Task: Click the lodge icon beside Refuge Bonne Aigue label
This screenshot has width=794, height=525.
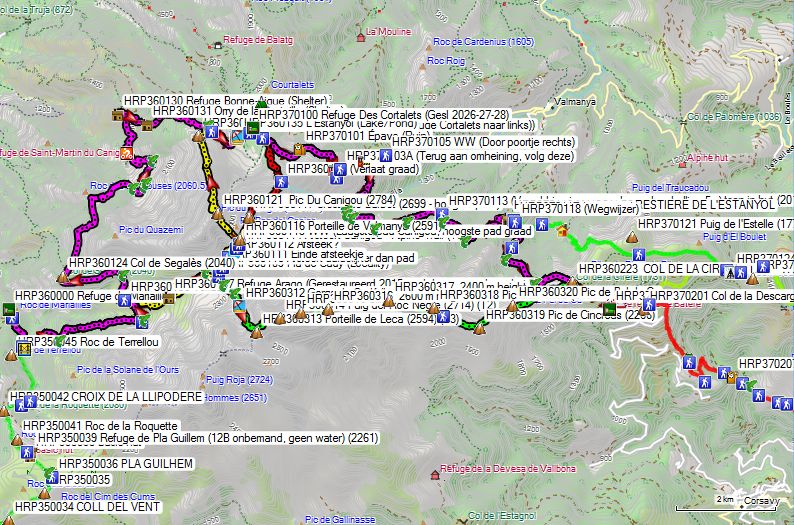Action: pos(117,115)
